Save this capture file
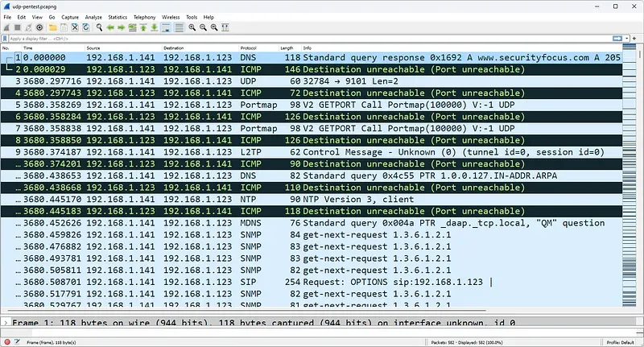The height and width of the screenshot is (347, 644). pyautogui.click(x=64, y=27)
